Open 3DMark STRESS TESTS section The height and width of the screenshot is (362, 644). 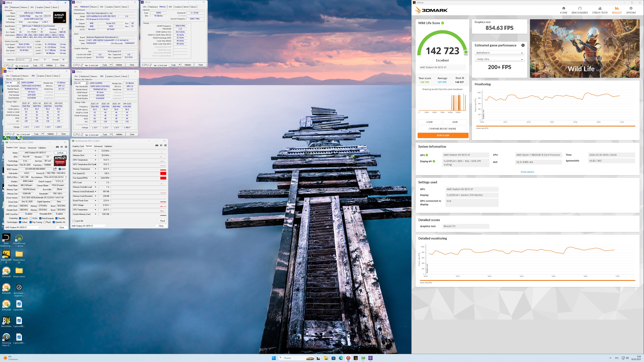click(x=600, y=10)
